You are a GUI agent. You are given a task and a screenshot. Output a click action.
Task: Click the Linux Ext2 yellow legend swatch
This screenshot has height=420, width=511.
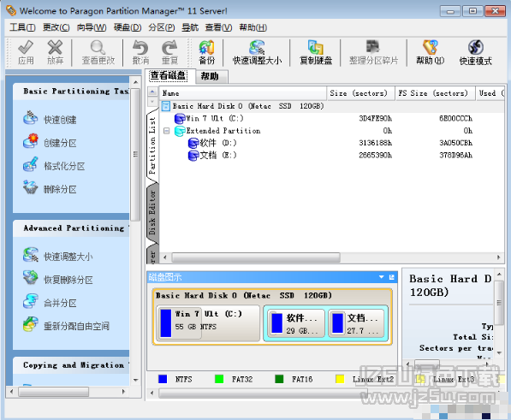[340, 379]
